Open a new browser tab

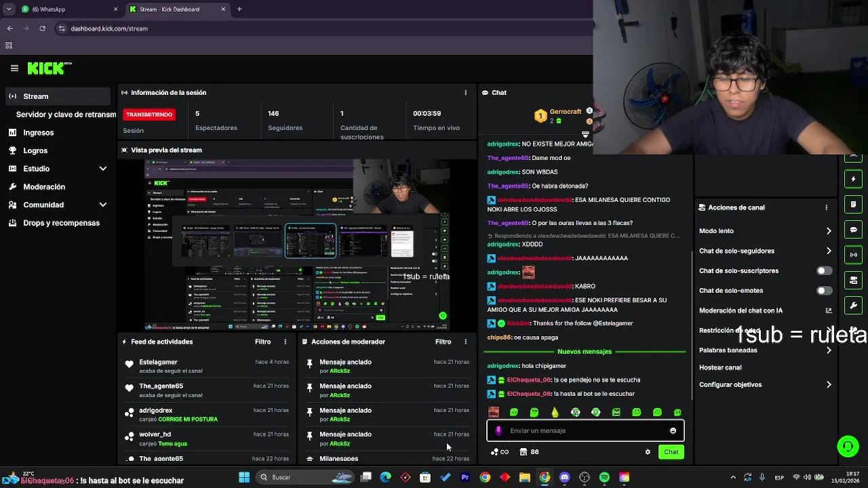click(x=239, y=9)
